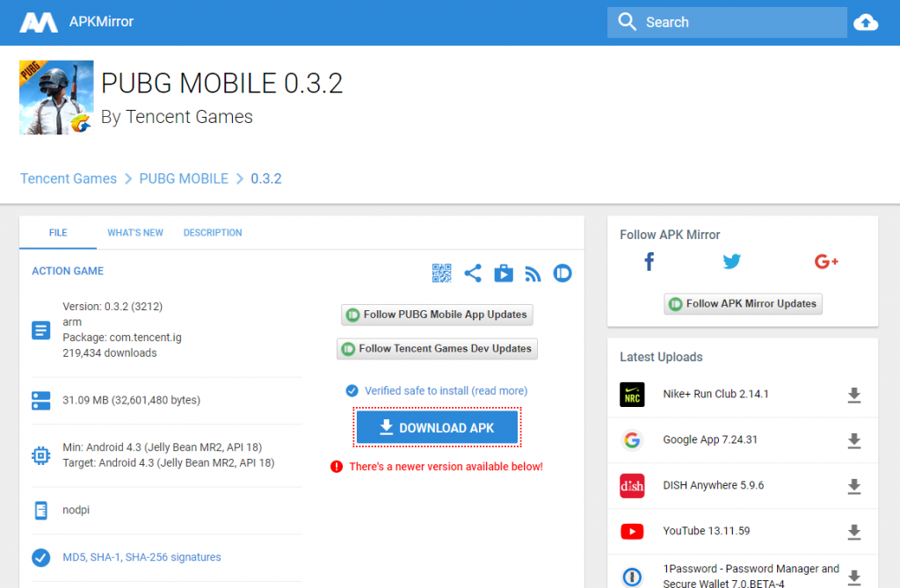Click the YouTube app icon
The height and width of the screenshot is (588, 900).
632,531
